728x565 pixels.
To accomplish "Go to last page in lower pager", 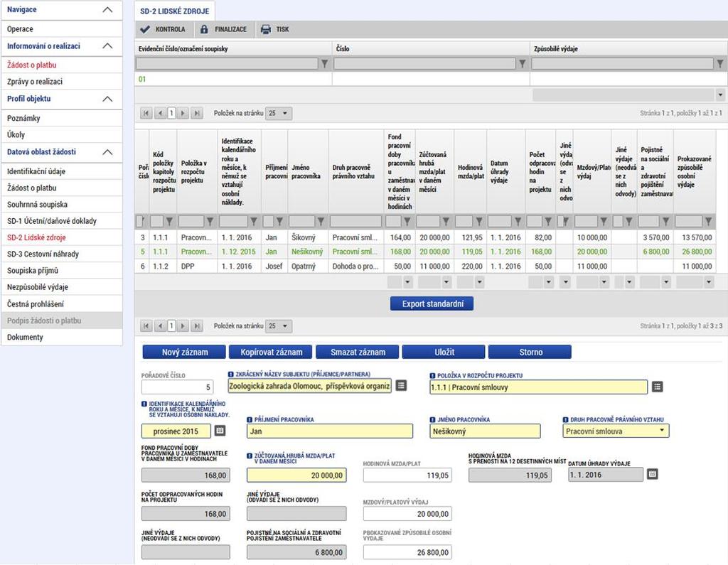I will click(197, 326).
